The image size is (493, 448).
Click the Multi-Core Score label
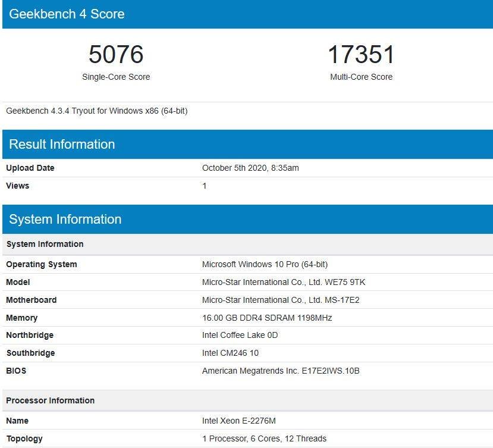tap(361, 77)
